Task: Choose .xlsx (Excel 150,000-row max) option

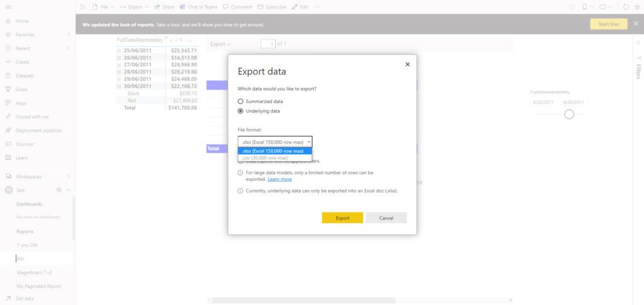Action: (275, 151)
